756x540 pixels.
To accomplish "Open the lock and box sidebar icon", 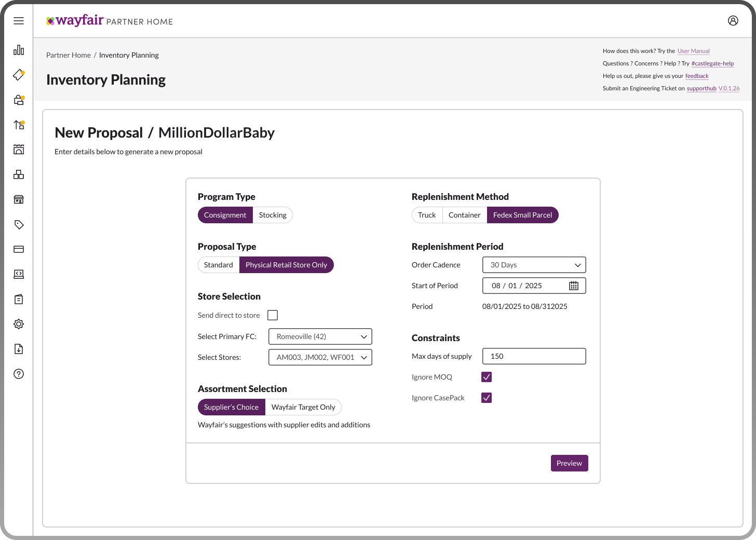I will click(19, 100).
